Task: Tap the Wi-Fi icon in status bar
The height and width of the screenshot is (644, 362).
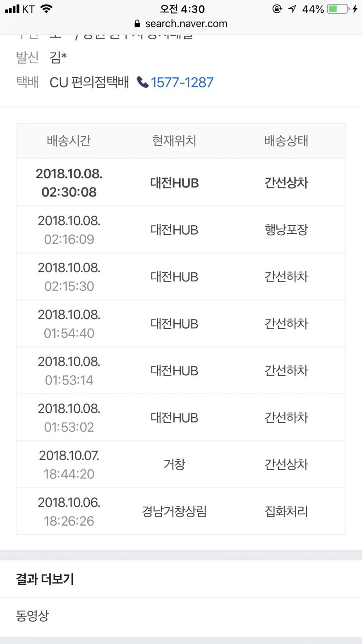Action: (x=46, y=9)
